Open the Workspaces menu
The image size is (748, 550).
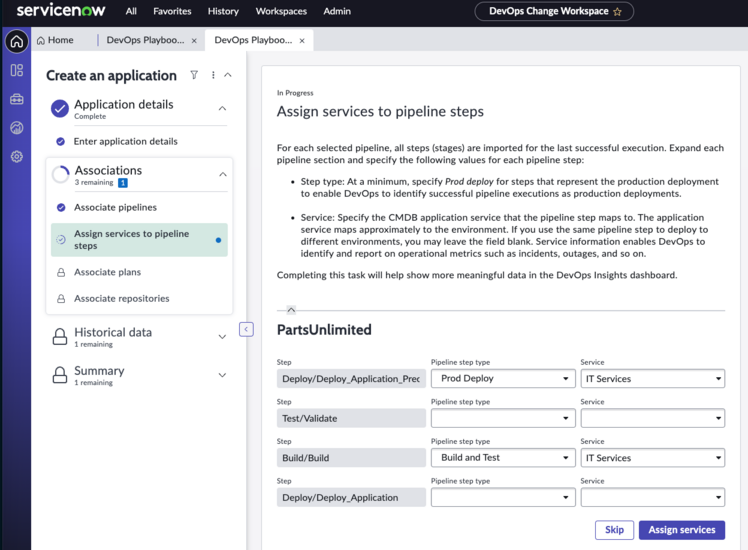point(281,11)
